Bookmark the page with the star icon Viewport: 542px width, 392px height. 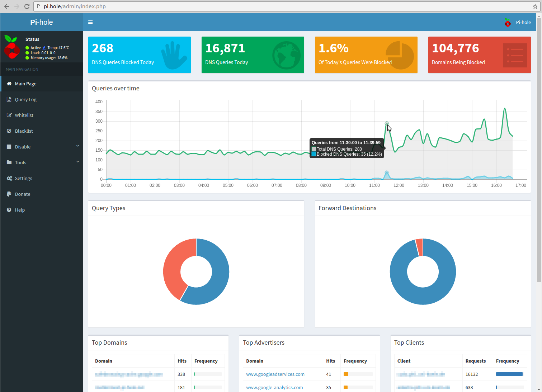click(535, 6)
